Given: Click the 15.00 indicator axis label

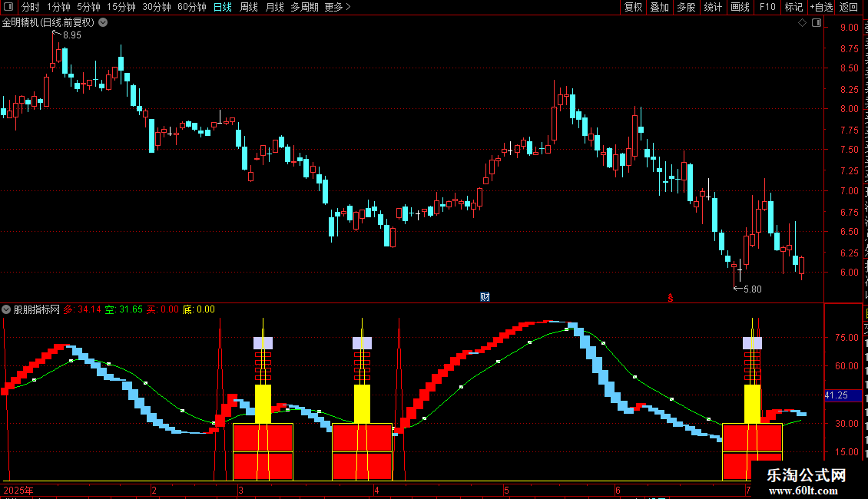Looking at the screenshot, I should [847, 452].
